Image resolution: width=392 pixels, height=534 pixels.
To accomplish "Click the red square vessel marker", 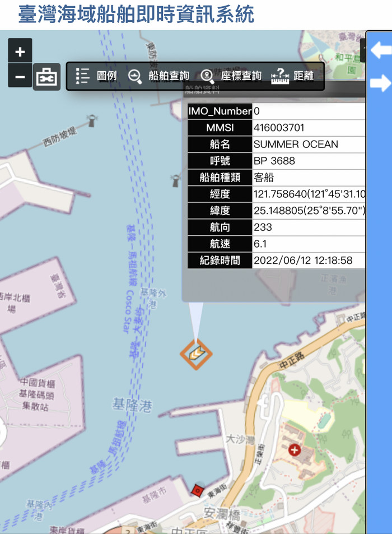I will pyautogui.click(x=197, y=490).
